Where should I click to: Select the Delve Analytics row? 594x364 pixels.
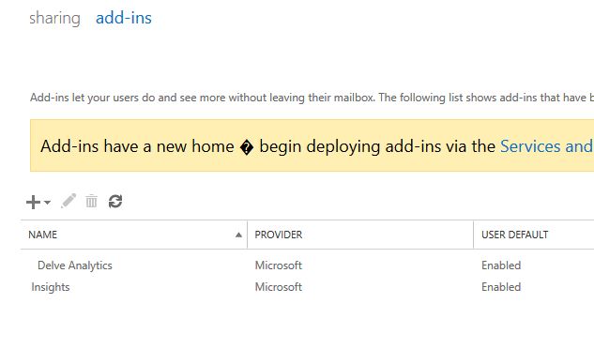click(x=307, y=265)
